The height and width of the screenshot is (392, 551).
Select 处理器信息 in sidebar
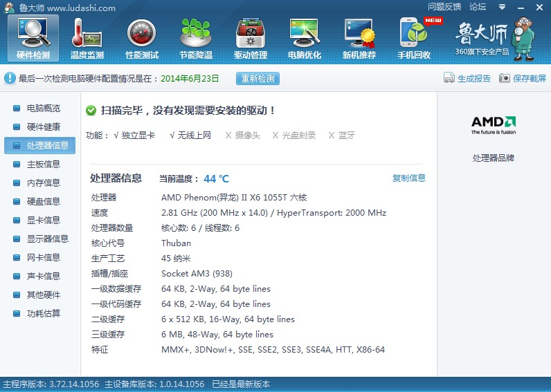click(39, 145)
